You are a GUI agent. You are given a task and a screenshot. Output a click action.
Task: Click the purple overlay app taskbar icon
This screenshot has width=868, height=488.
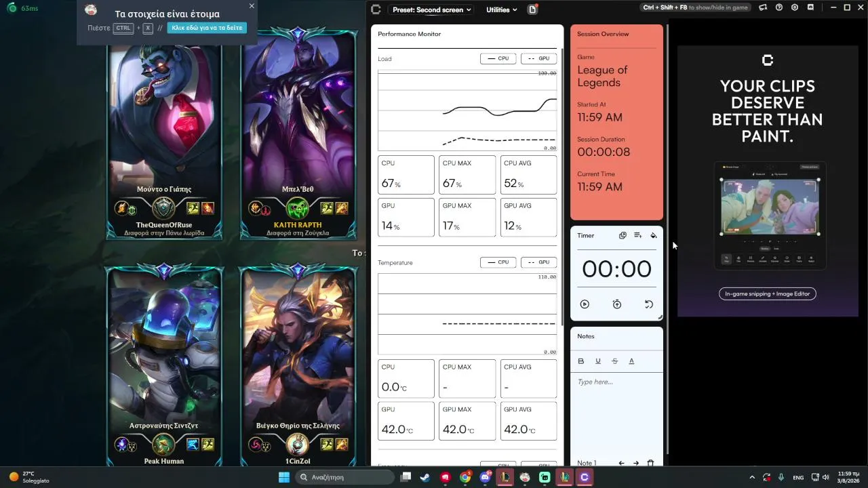click(585, 477)
